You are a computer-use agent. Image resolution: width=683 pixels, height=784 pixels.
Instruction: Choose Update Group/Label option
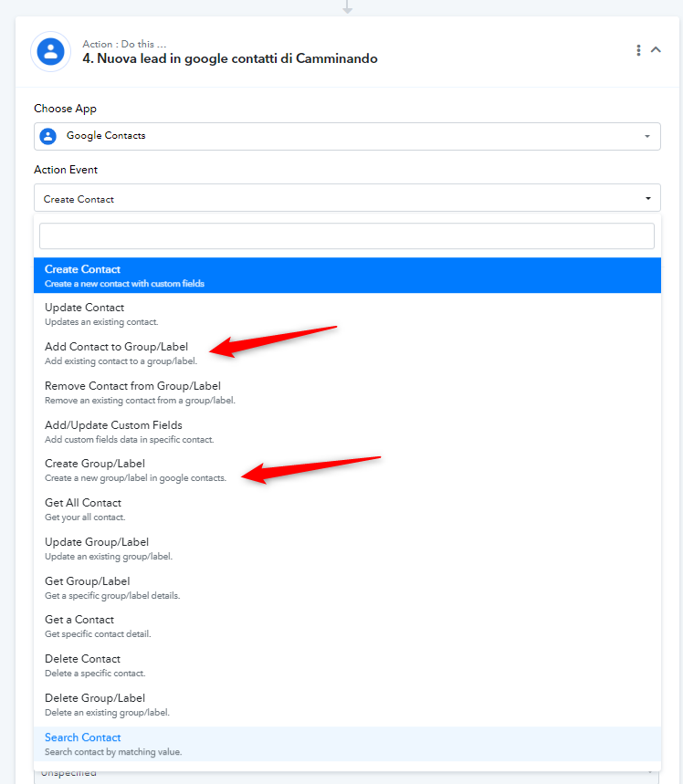coord(347,549)
